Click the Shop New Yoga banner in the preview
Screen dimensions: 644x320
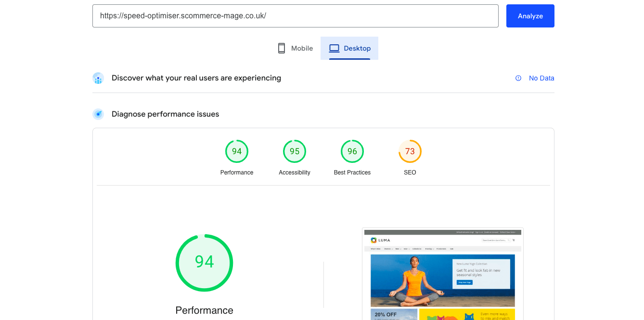click(x=464, y=282)
